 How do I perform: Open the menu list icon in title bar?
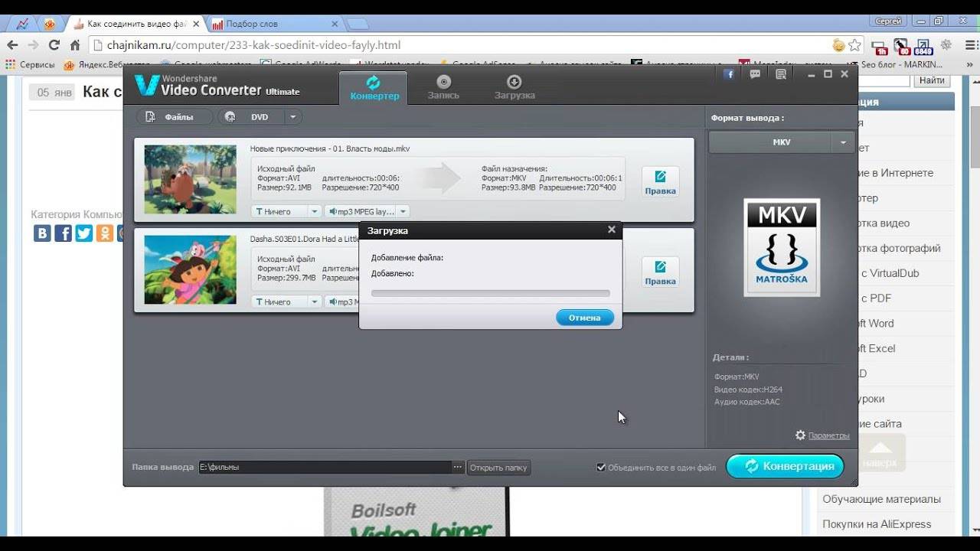click(781, 74)
